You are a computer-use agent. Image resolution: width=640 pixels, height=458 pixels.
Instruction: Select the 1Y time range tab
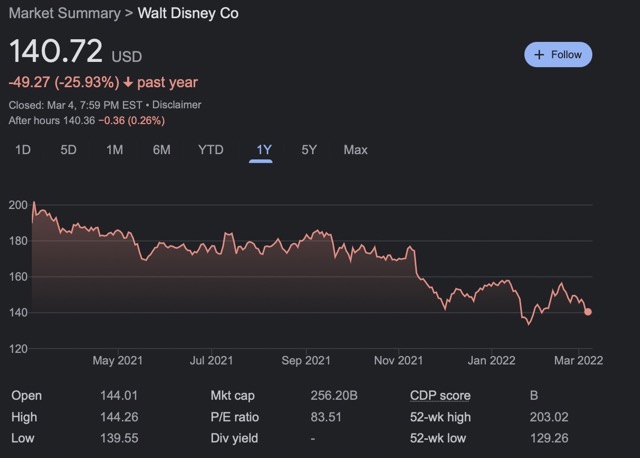coord(264,150)
